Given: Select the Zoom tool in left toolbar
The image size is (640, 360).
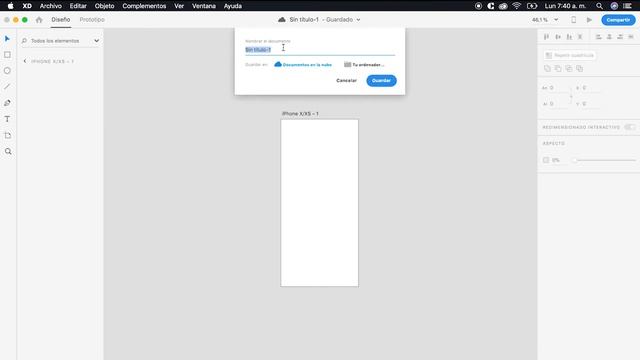Looking at the screenshot, I should [x=8, y=151].
